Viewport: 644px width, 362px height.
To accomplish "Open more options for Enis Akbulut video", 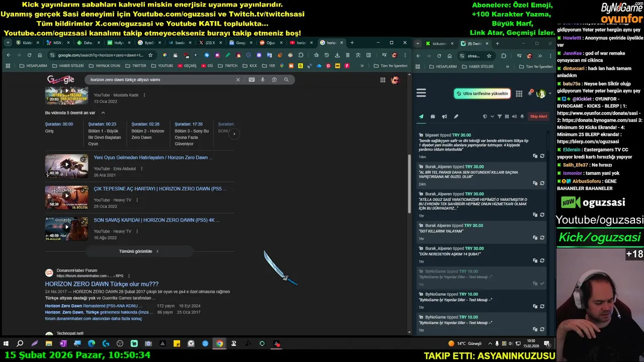I will click(x=141, y=169).
